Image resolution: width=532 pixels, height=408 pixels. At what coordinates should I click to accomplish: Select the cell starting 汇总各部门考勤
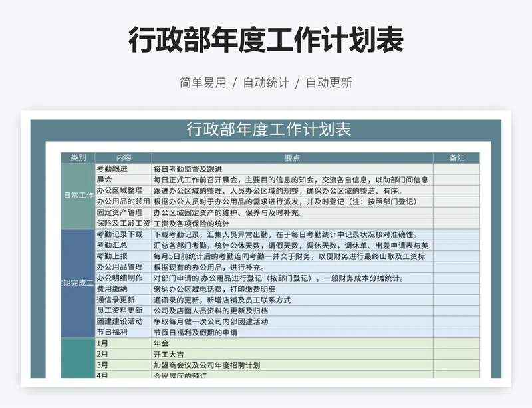pyautogui.click(x=292, y=246)
